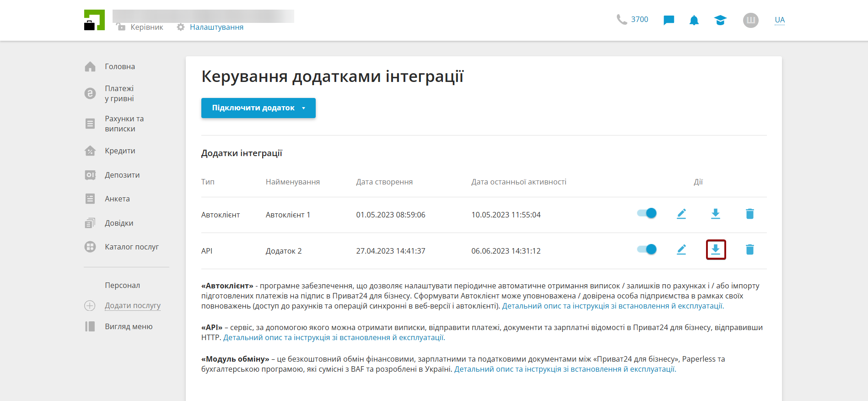Open Депозити menu item
The height and width of the screenshot is (401, 868).
coord(122,175)
